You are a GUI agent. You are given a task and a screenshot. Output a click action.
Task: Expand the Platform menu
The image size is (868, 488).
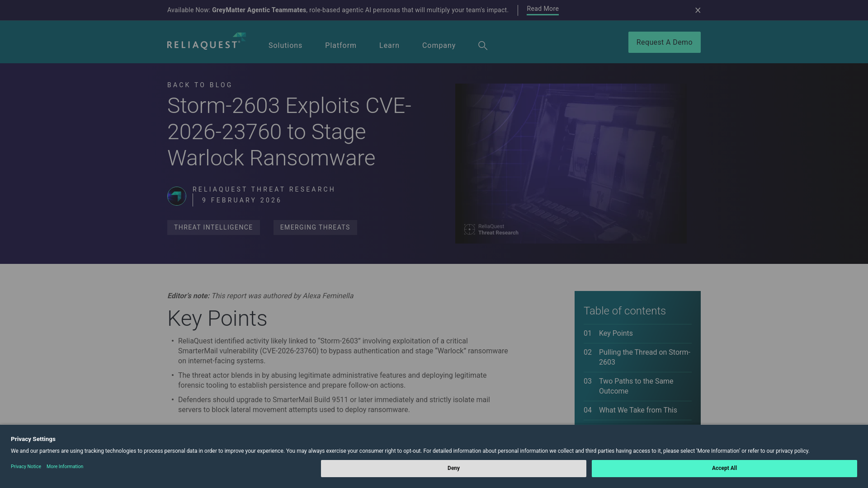pyautogui.click(x=340, y=45)
